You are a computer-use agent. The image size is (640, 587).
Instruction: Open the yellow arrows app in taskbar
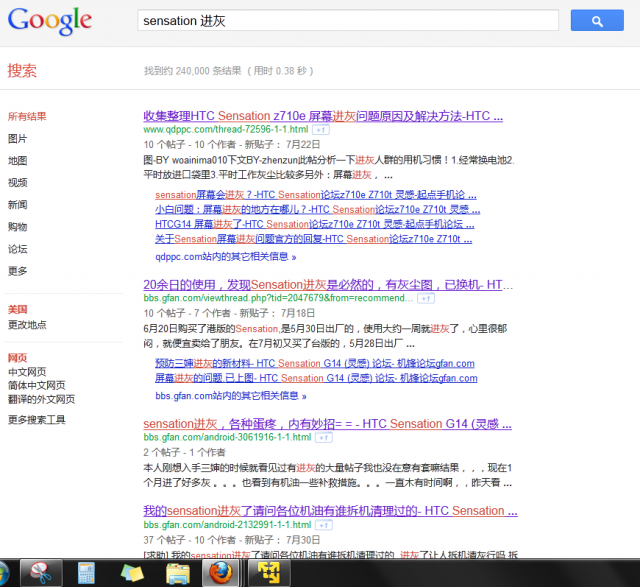(269, 573)
